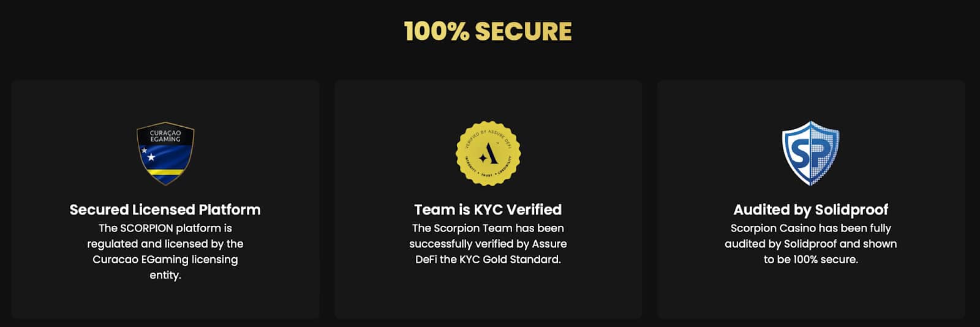The image size is (980, 327).
Task: Click the Assure DeFi gold seal
Action: click(488, 153)
